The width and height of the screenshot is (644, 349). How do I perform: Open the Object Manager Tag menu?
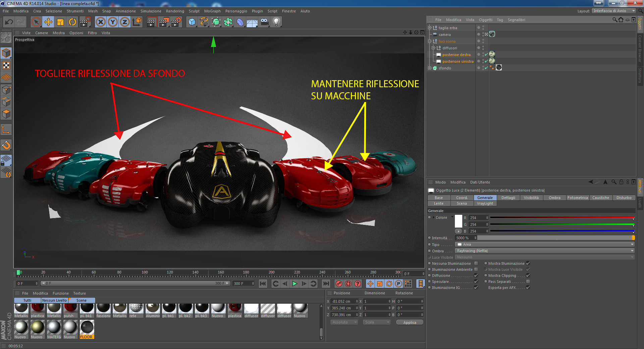[x=500, y=20]
